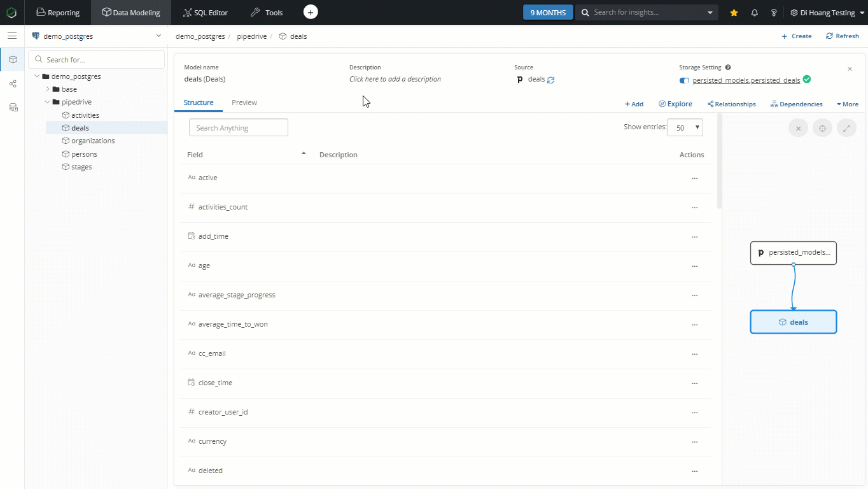Center the dependency diagram view
The width and height of the screenshot is (868, 489).
click(x=822, y=128)
